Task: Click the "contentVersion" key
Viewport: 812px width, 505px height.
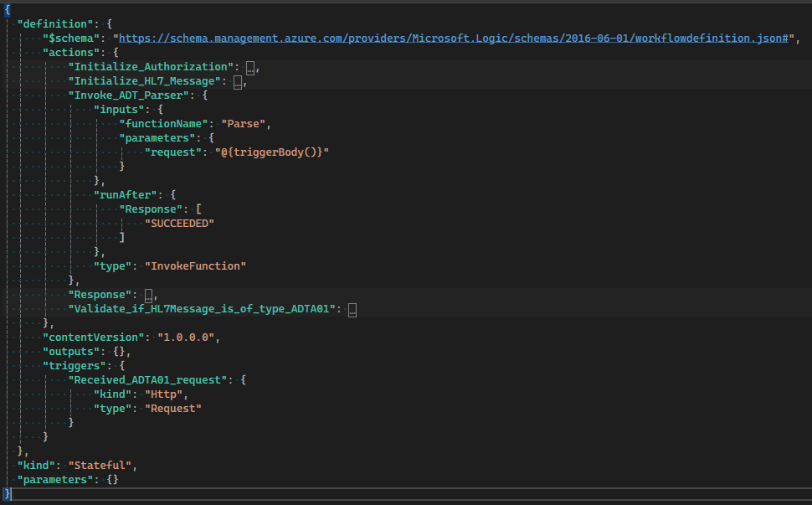Action: (93, 338)
